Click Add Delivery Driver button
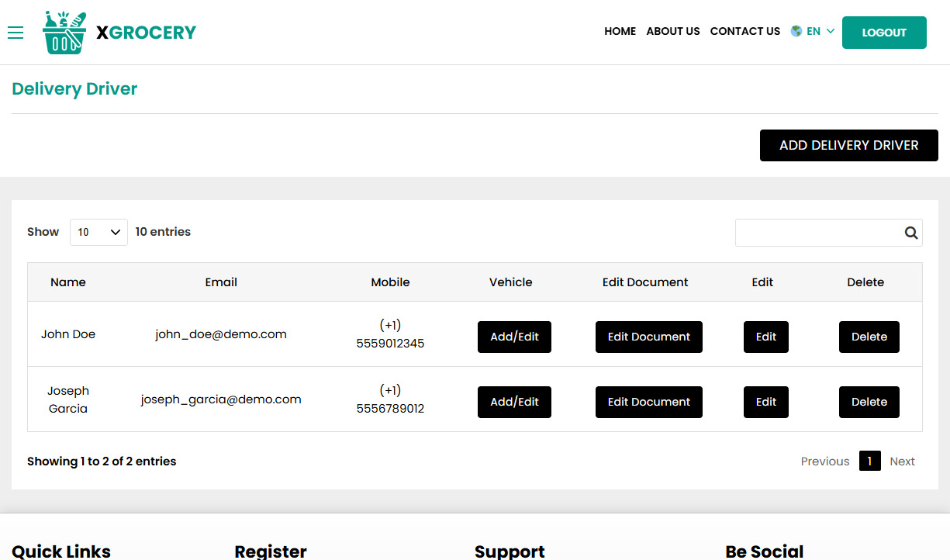The width and height of the screenshot is (950, 560). pyautogui.click(x=848, y=146)
